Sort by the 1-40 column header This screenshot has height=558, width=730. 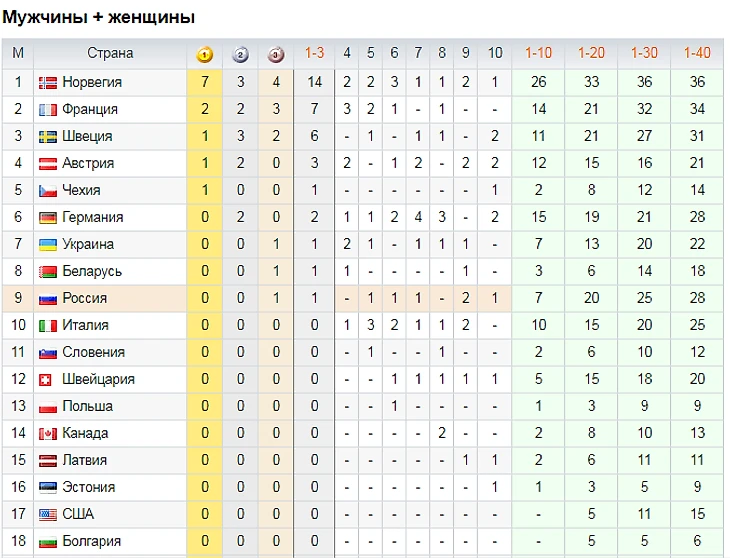tap(697, 53)
